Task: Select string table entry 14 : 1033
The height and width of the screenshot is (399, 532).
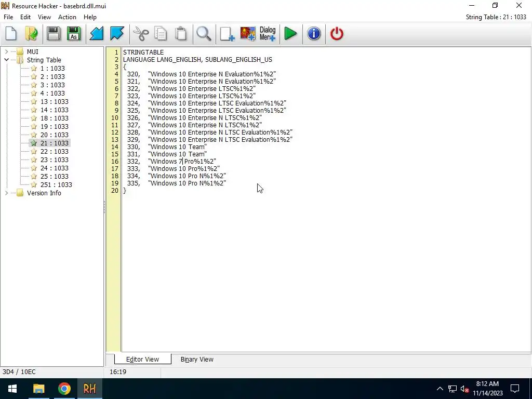Action: (54, 110)
